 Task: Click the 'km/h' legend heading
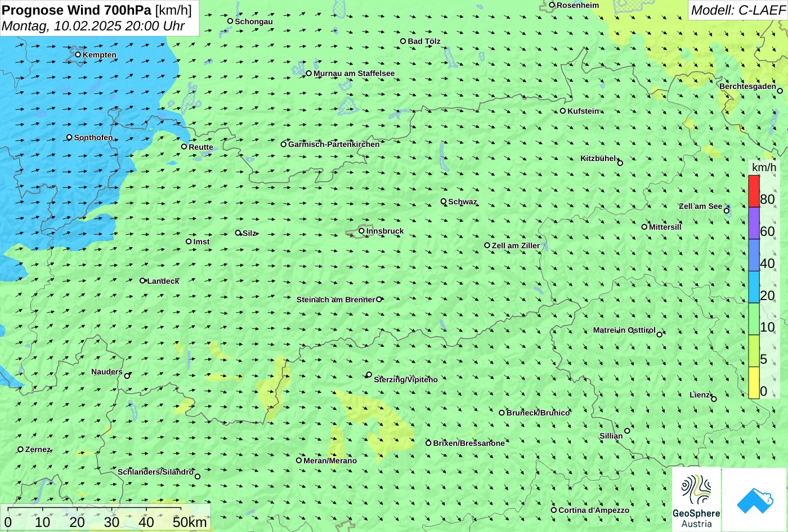click(x=764, y=167)
